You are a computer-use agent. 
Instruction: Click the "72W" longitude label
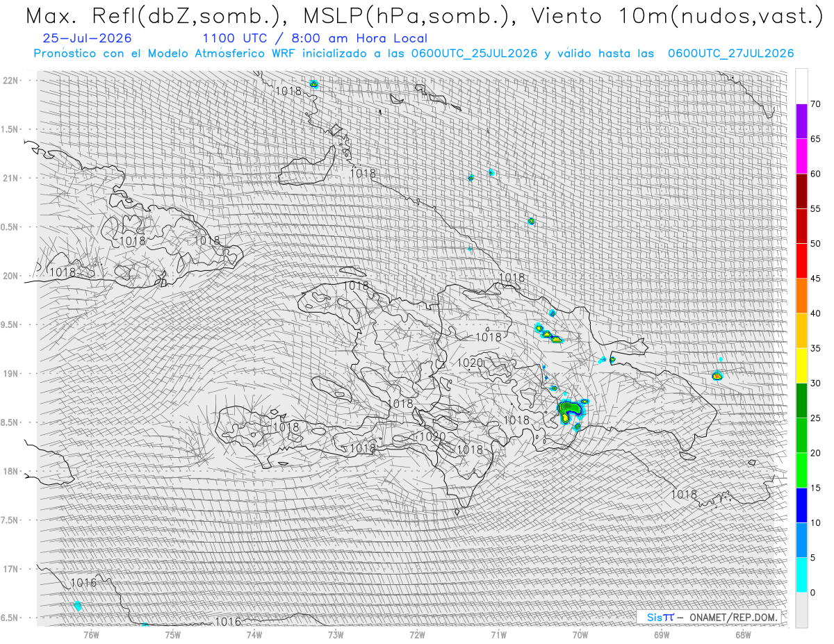pos(417,634)
